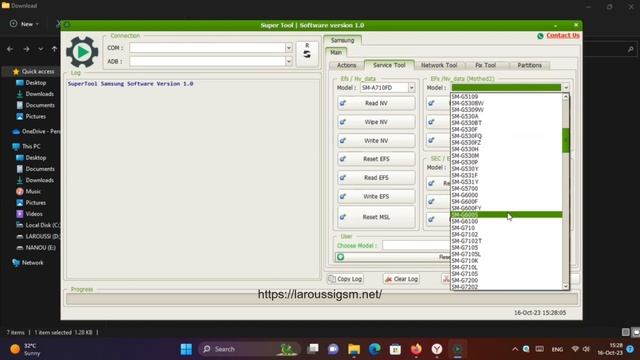Screen dimensions: 640x360
Task: Select SM-G7200 in the model list
Action: (507, 280)
